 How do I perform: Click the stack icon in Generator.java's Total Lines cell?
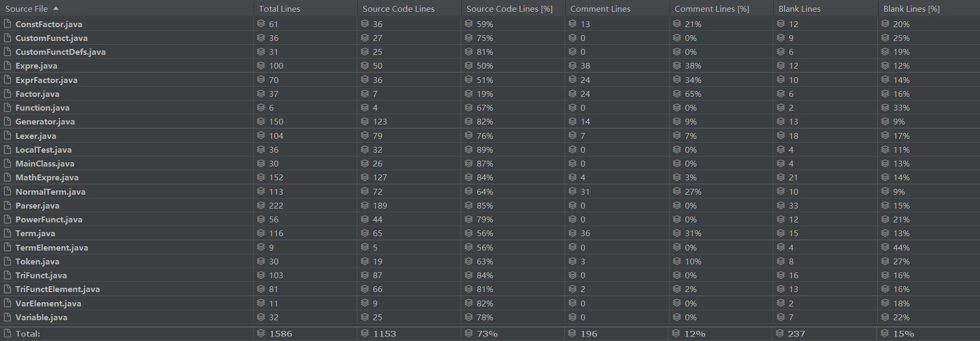[261, 121]
